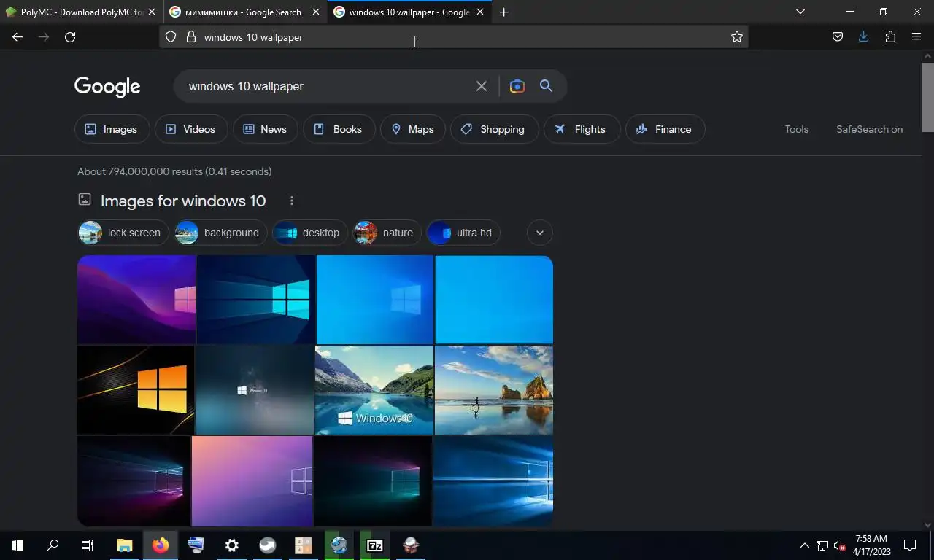This screenshot has width=934, height=560.
Task: Go to the Google logo homepage
Action: click(107, 87)
